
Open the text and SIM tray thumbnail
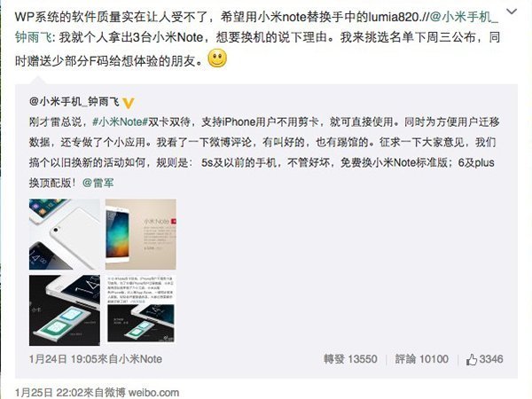click(x=141, y=310)
